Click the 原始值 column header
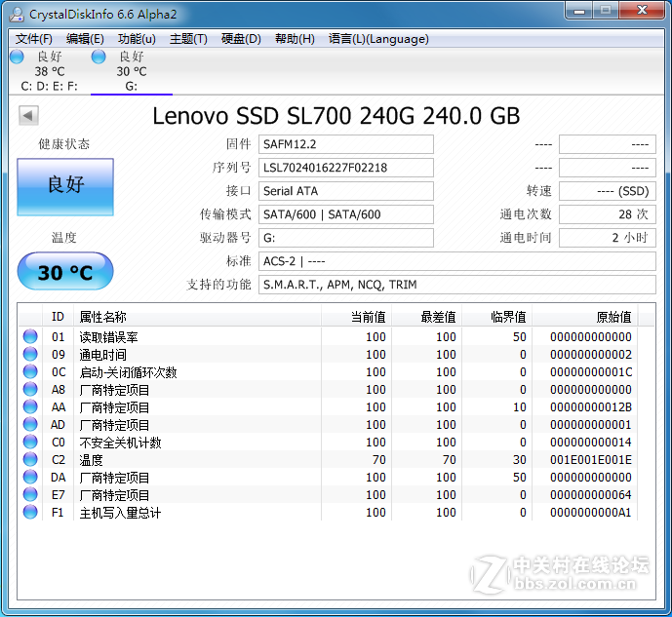This screenshot has width=672, height=617. point(585,317)
